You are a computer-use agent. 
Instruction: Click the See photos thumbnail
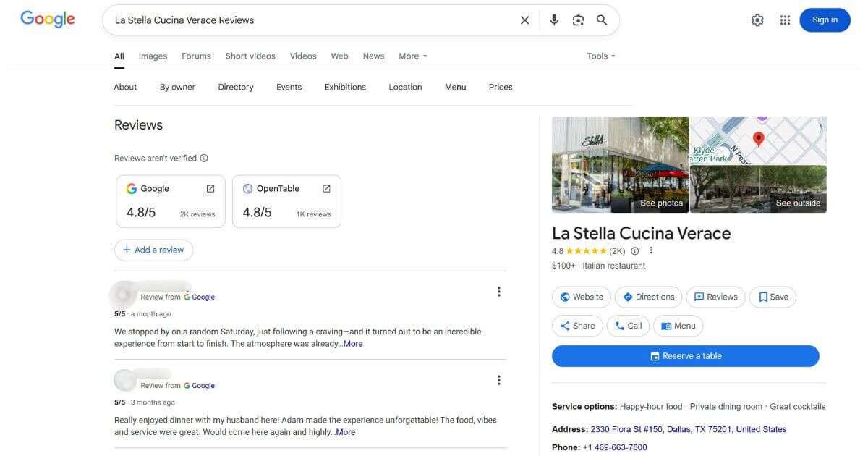pyautogui.click(x=660, y=203)
